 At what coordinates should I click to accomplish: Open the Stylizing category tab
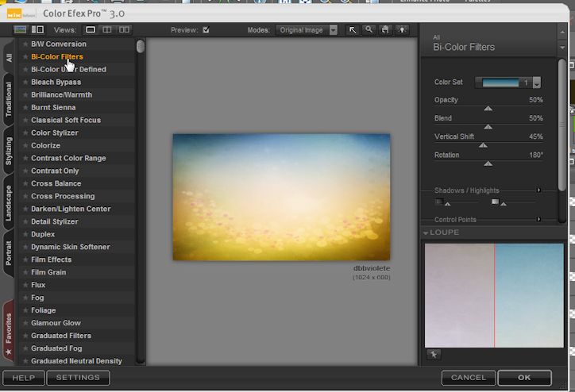[x=9, y=151]
